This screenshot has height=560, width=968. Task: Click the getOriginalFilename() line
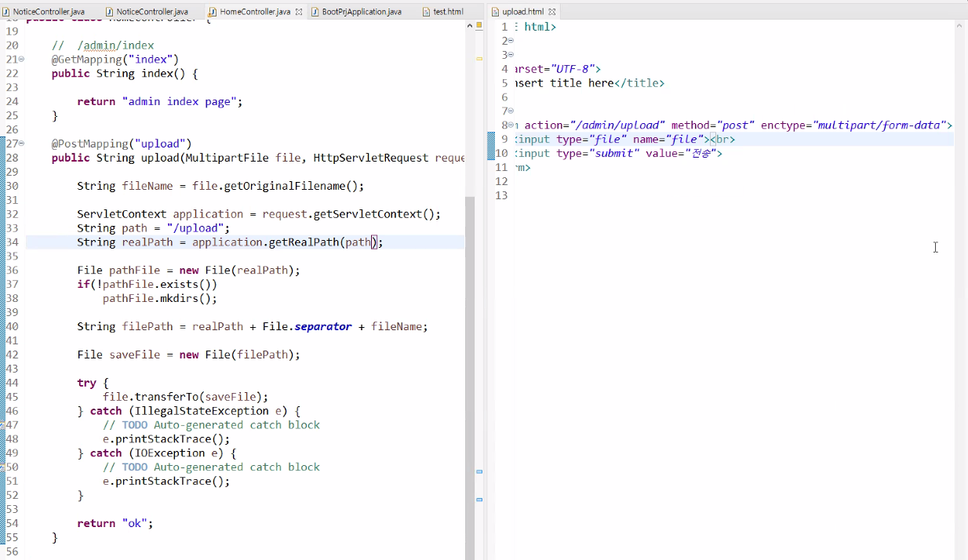(x=221, y=186)
